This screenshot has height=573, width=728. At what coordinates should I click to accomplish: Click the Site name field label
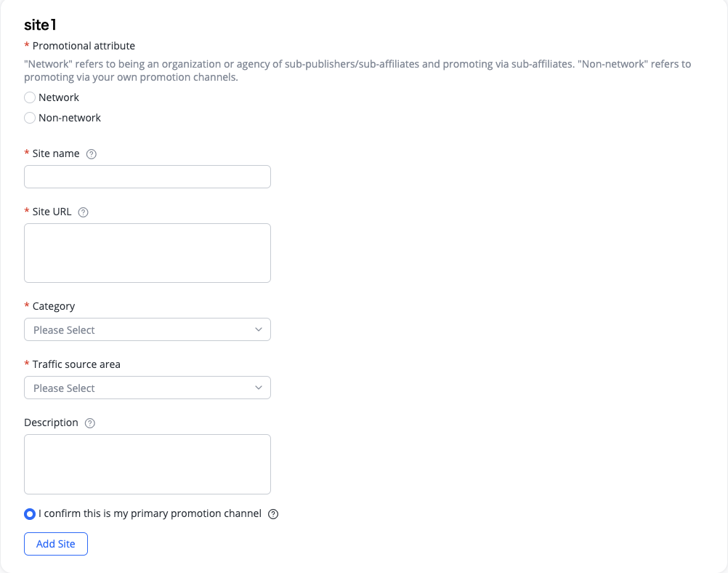(x=56, y=154)
